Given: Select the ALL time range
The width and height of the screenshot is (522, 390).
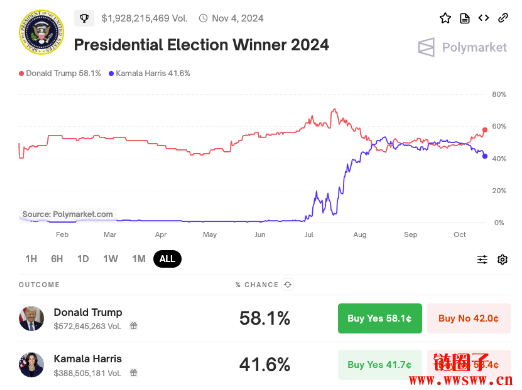Looking at the screenshot, I should [167, 259].
